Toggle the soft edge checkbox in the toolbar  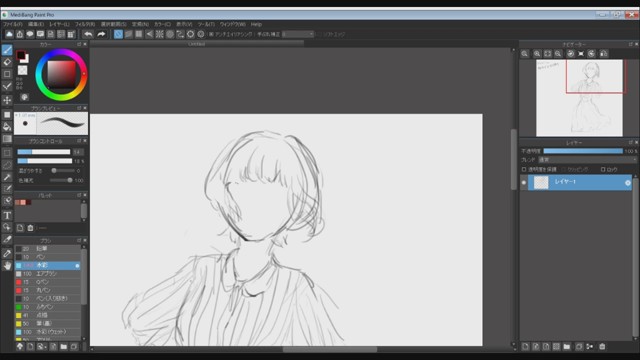(x=320, y=34)
